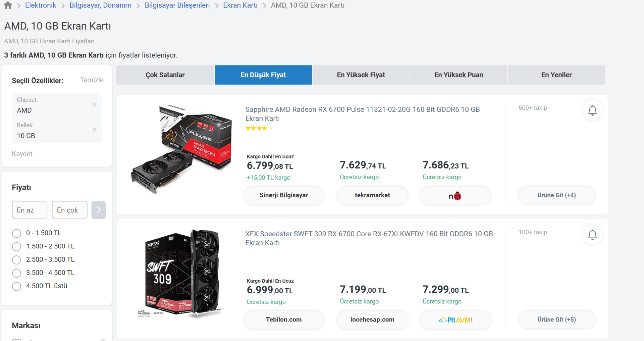Open the Sapphire AMD Radeon RX 6700 Pulse title
This screenshot has width=644, height=341.
(363, 114)
